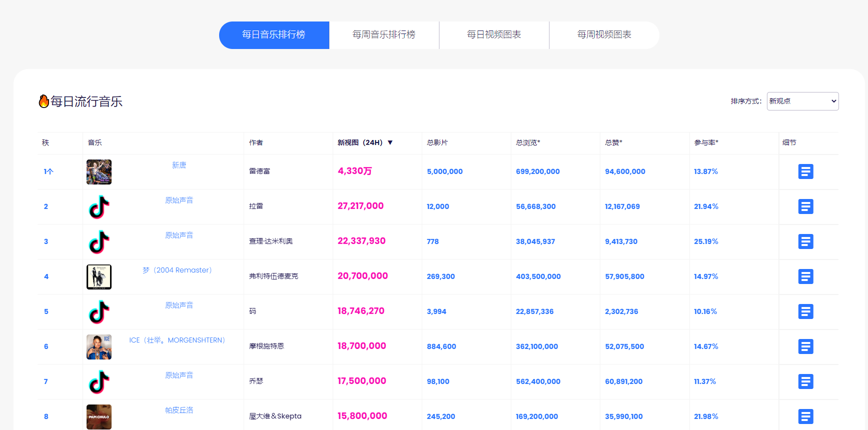Click author 屋大维&Skepta

pos(275,416)
